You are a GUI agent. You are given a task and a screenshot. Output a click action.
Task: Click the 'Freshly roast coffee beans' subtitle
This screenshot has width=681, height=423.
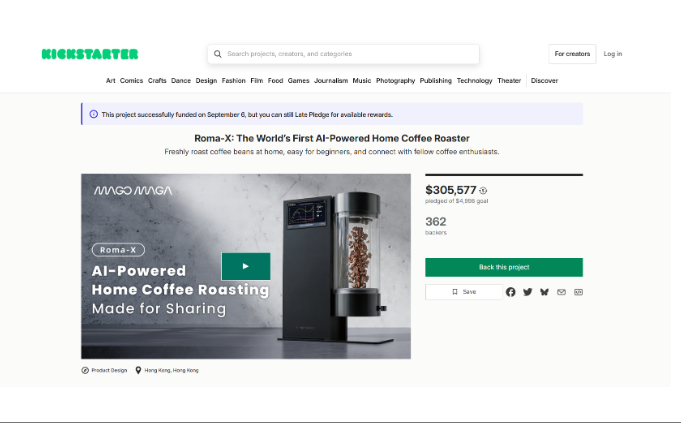tap(332, 152)
